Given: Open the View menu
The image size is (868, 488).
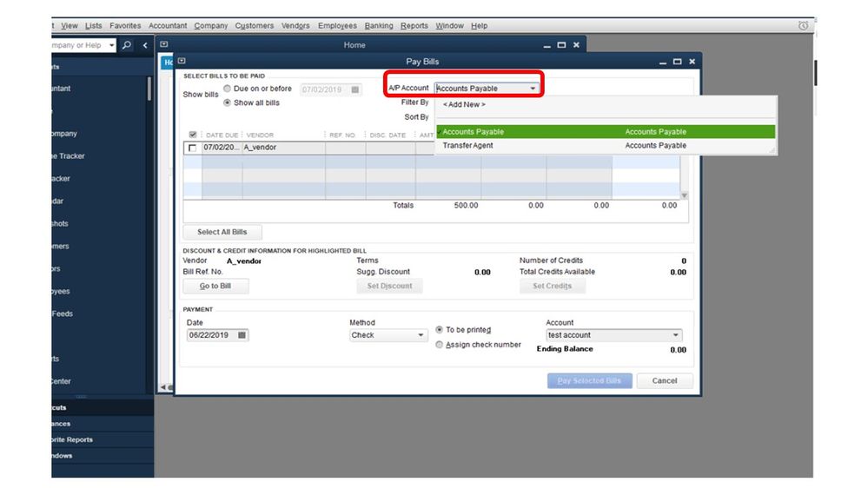Looking at the screenshot, I should (x=70, y=25).
